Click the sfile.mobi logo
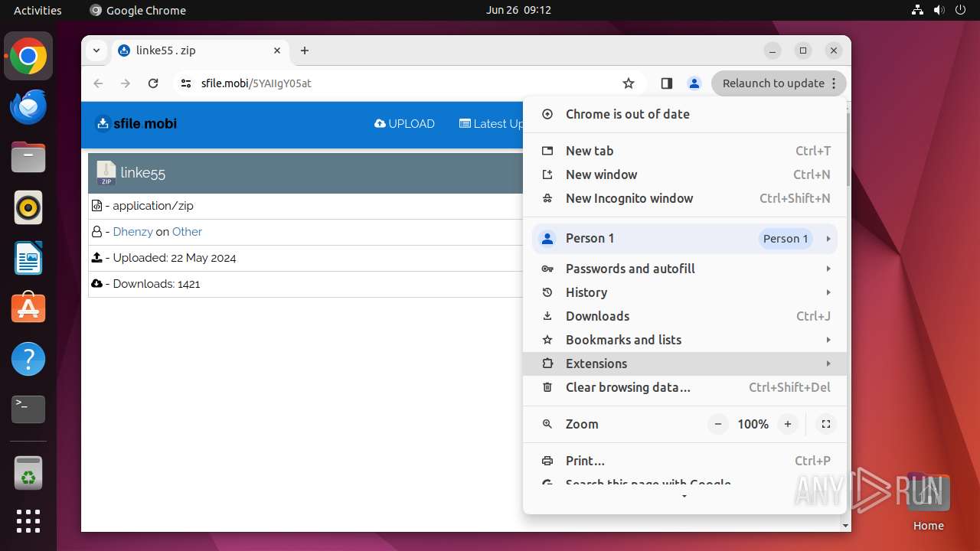The height and width of the screenshot is (551, 980). coord(136,124)
